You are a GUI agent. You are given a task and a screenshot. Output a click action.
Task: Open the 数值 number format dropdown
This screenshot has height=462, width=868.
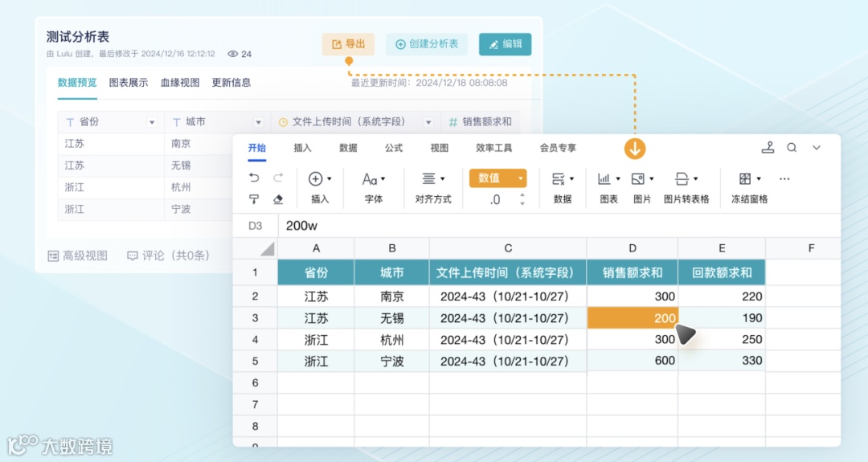[497, 178]
